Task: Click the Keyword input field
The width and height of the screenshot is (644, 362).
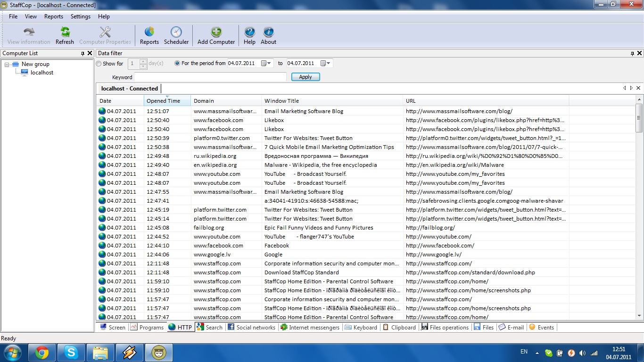Action: [x=210, y=77]
